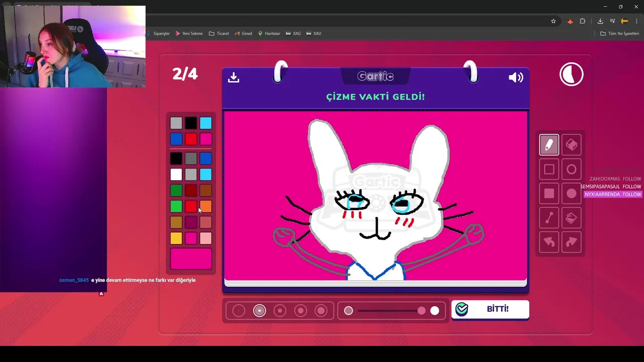Choose the filled rectangle shape tool
Screen dimensions: 644x362
tap(549, 194)
